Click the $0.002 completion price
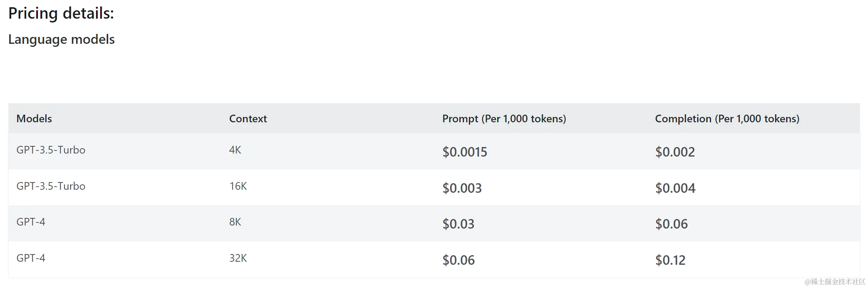 pyautogui.click(x=675, y=152)
